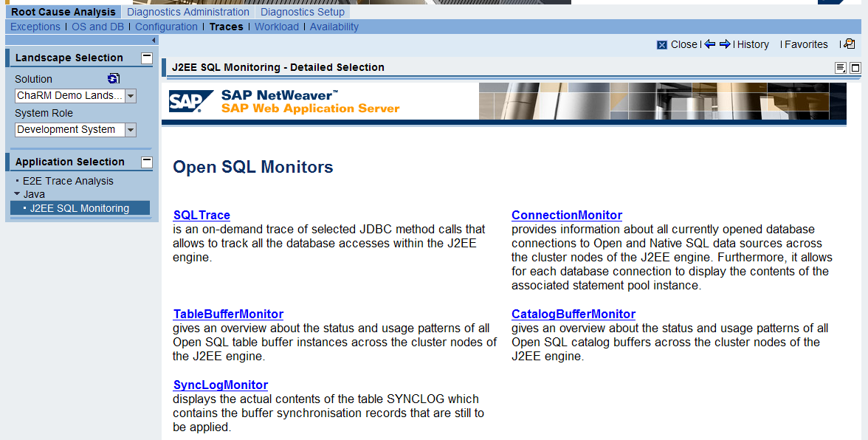Collapse the Java tree node
868x440 pixels.
pos(17,193)
